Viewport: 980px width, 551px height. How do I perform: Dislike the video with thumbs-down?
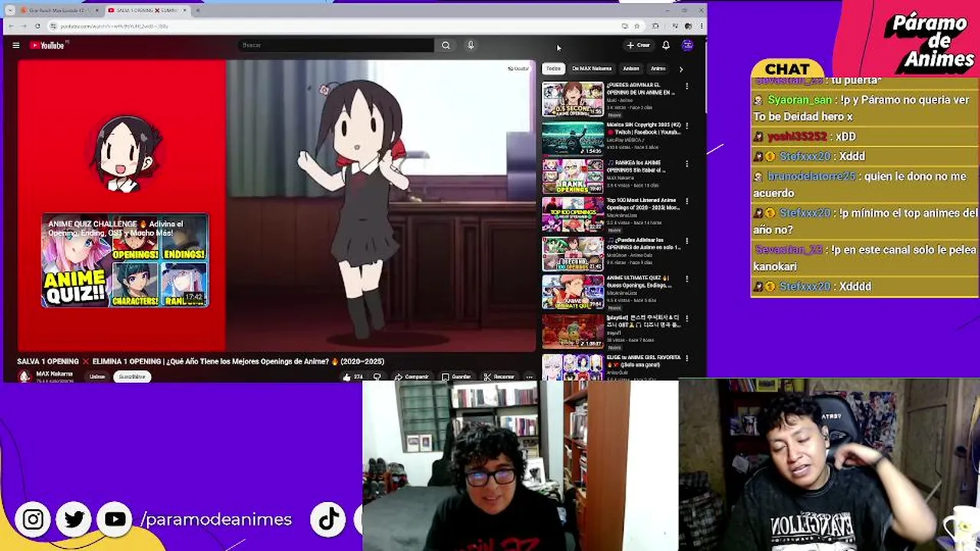coord(377,377)
